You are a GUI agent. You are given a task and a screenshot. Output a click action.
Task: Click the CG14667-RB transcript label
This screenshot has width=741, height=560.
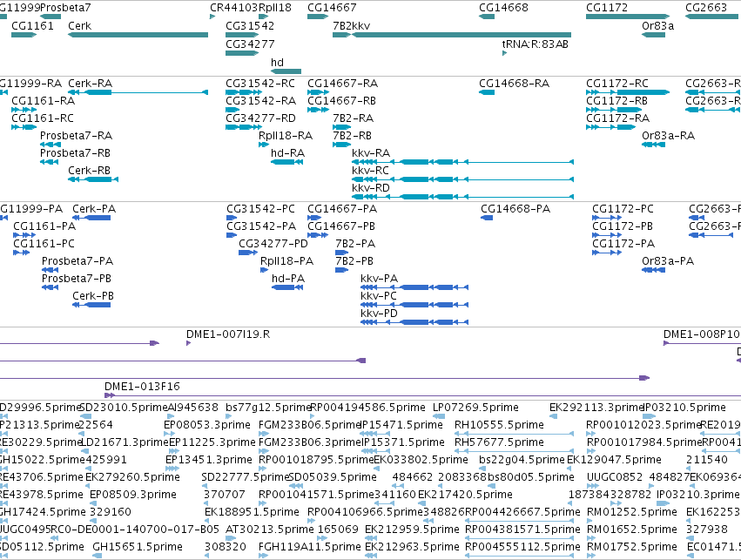point(341,101)
